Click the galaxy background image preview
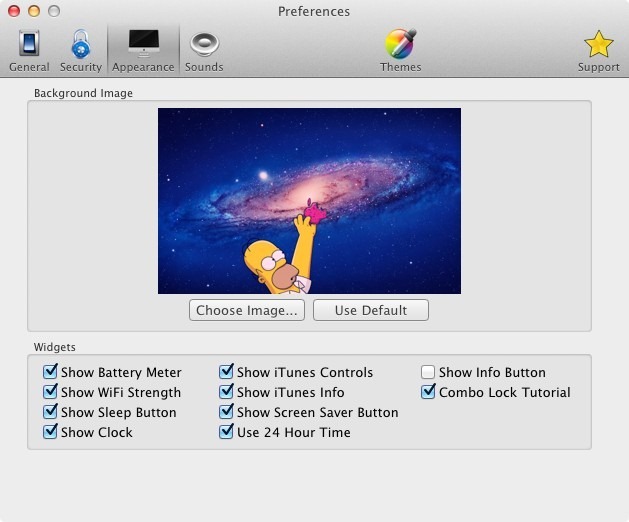 [309, 201]
